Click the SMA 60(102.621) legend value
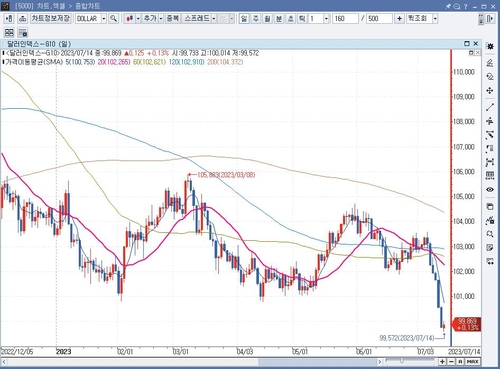The image size is (500, 369). tap(149, 62)
